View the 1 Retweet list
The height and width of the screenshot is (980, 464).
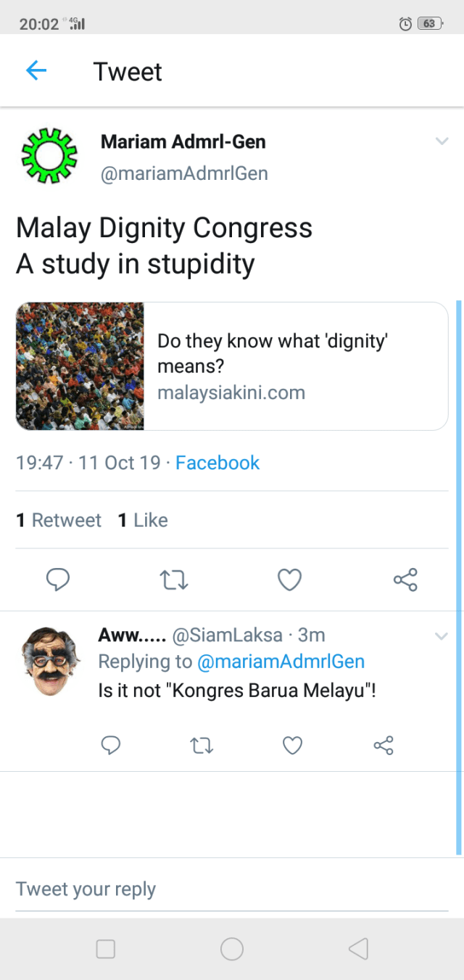click(59, 520)
